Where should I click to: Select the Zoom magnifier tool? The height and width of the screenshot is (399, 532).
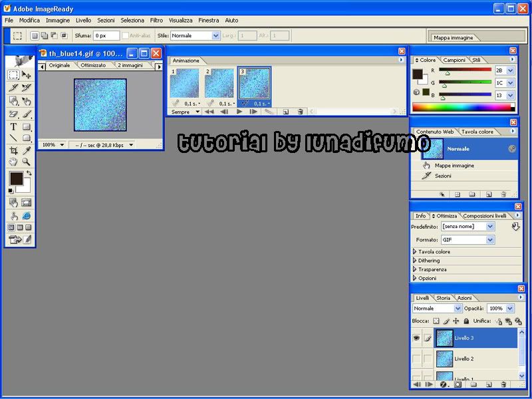tap(26, 162)
